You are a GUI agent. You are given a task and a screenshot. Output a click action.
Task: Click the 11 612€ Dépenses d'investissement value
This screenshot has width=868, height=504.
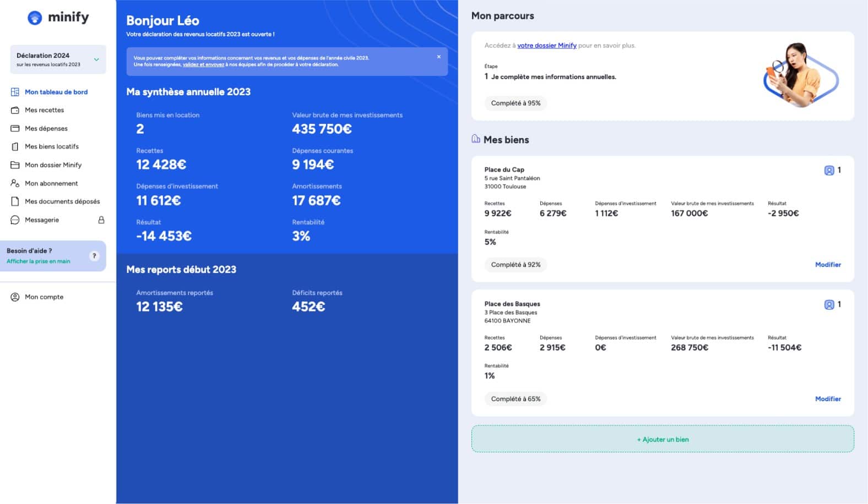159,200
